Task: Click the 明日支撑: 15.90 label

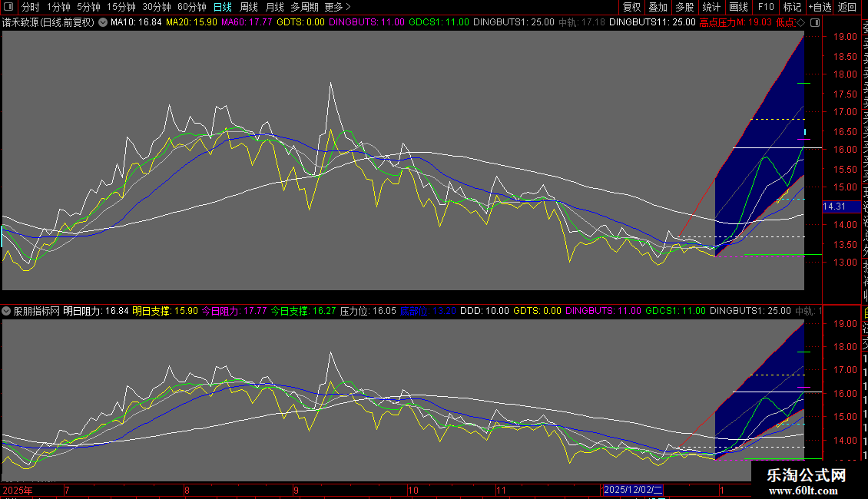Action: 165,311
